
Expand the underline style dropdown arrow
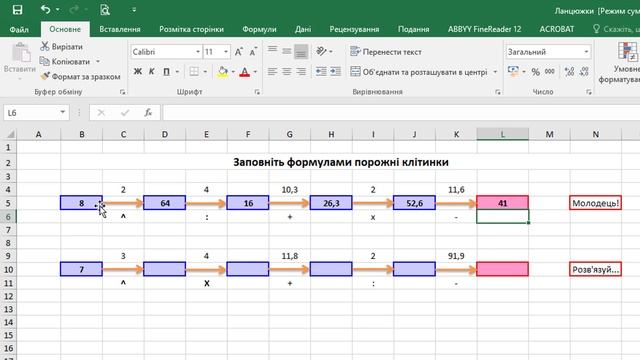pyautogui.click(x=177, y=72)
